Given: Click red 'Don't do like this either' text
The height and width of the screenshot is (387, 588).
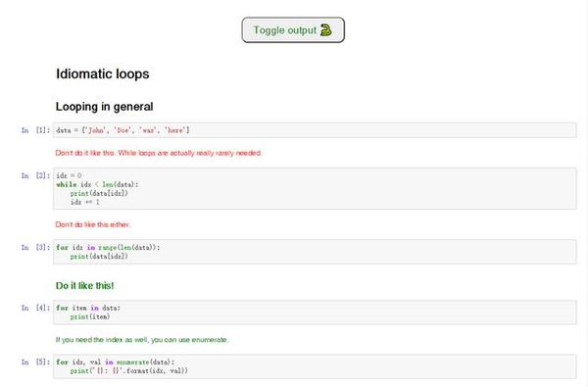Looking at the screenshot, I should pyautogui.click(x=93, y=224).
